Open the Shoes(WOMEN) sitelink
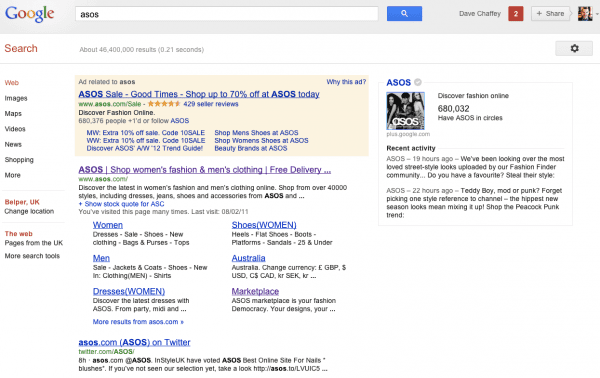The image size is (600, 378). [x=264, y=225]
